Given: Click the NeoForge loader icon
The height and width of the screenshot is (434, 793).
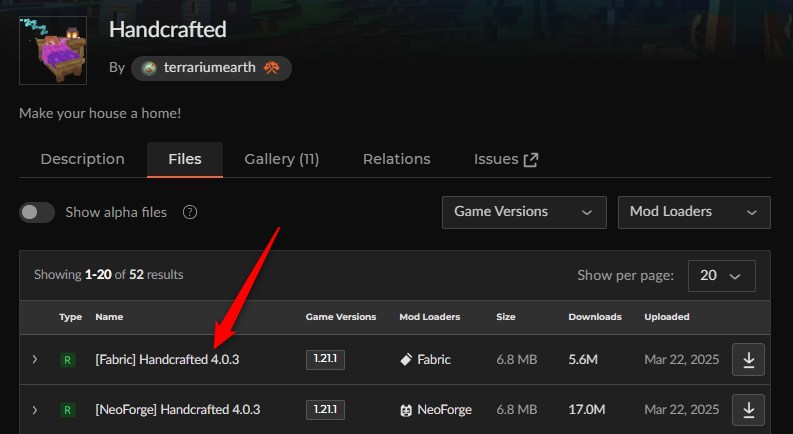Looking at the screenshot, I should click(406, 410).
